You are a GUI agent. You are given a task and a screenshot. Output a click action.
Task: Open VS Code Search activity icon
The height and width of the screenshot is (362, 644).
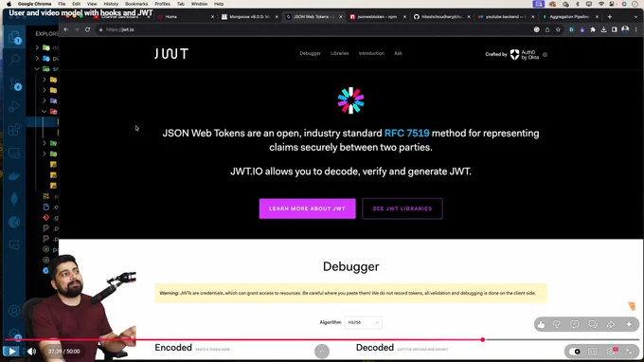pos(14,60)
